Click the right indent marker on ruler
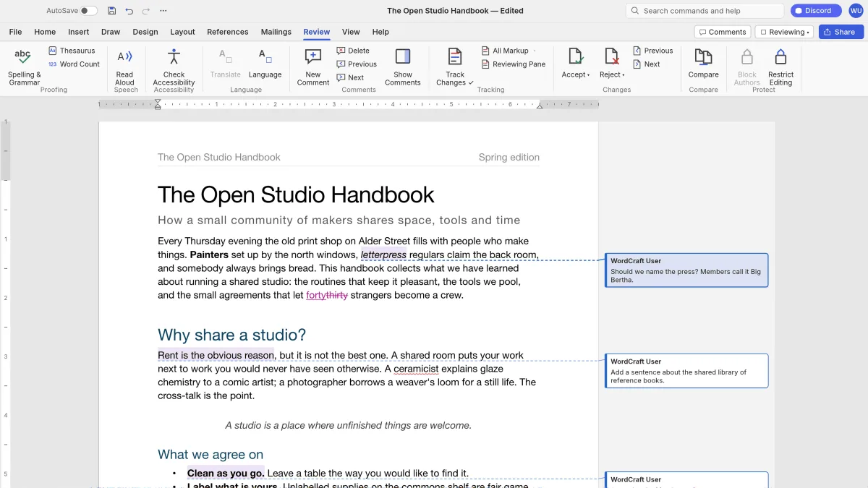This screenshot has height=488, width=868. tap(539, 106)
